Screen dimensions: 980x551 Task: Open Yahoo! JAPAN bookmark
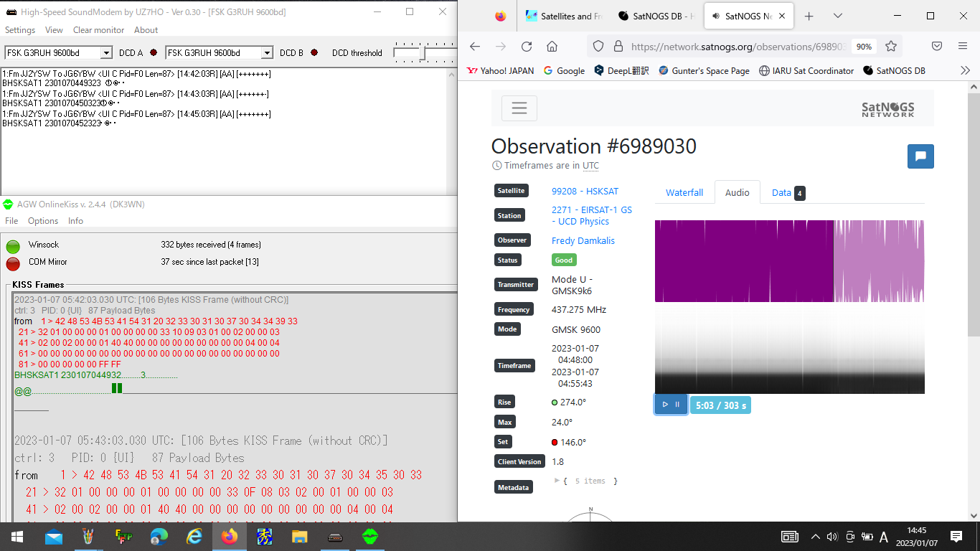500,70
